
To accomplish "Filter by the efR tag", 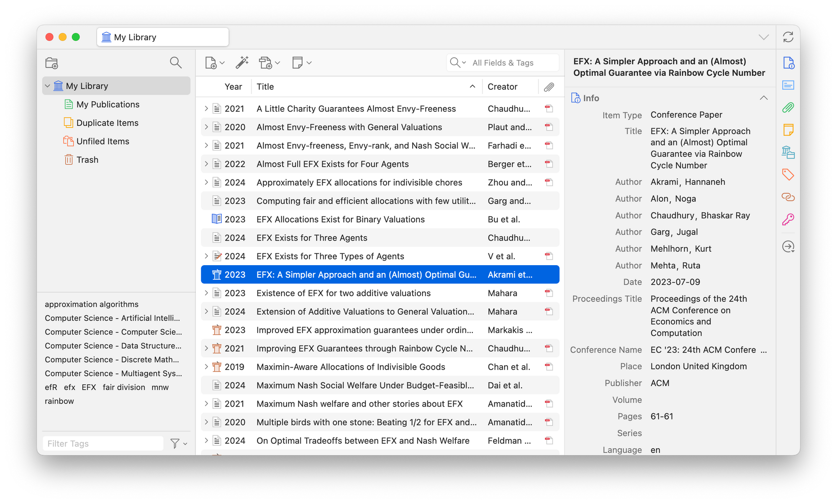I will (51, 387).
